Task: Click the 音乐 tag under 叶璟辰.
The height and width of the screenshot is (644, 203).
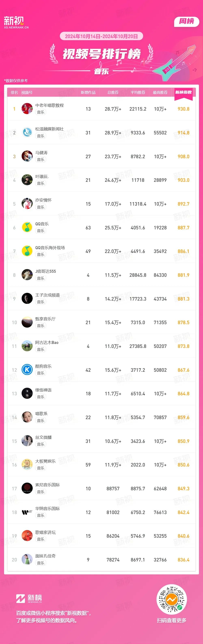Action: point(40,183)
